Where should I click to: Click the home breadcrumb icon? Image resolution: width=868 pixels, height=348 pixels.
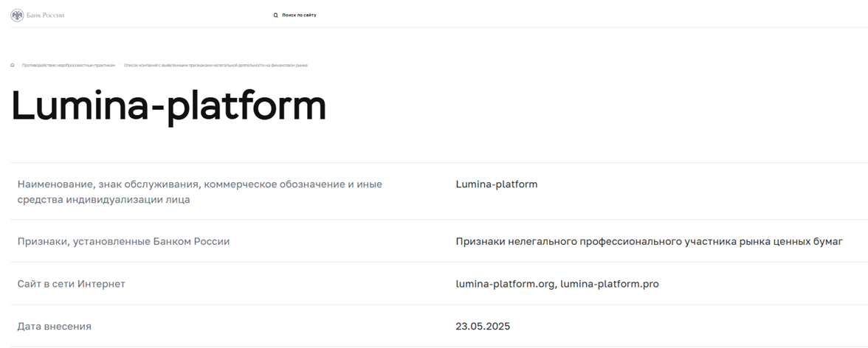pos(13,66)
